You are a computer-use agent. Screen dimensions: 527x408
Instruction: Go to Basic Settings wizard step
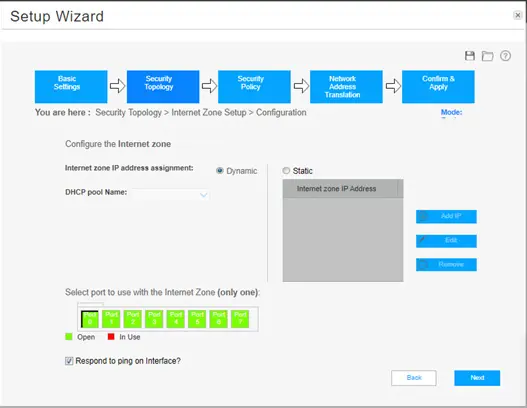(71, 87)
